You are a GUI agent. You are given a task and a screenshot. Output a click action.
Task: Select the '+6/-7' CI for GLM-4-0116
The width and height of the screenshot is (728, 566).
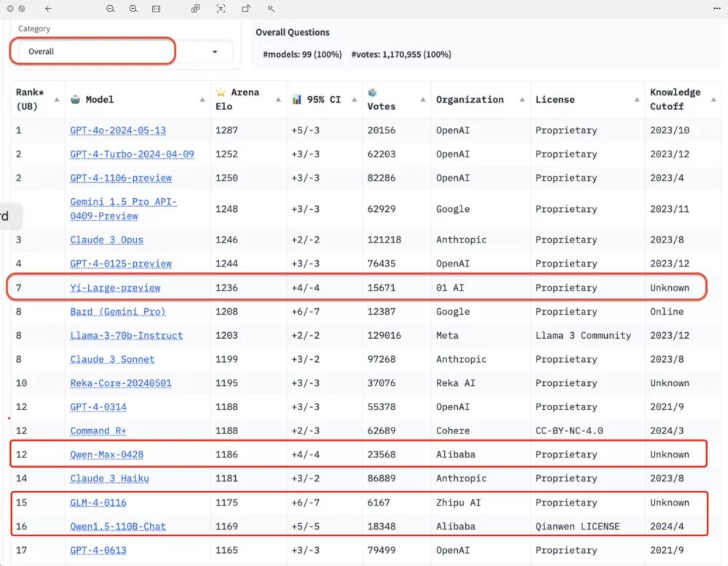306,503
